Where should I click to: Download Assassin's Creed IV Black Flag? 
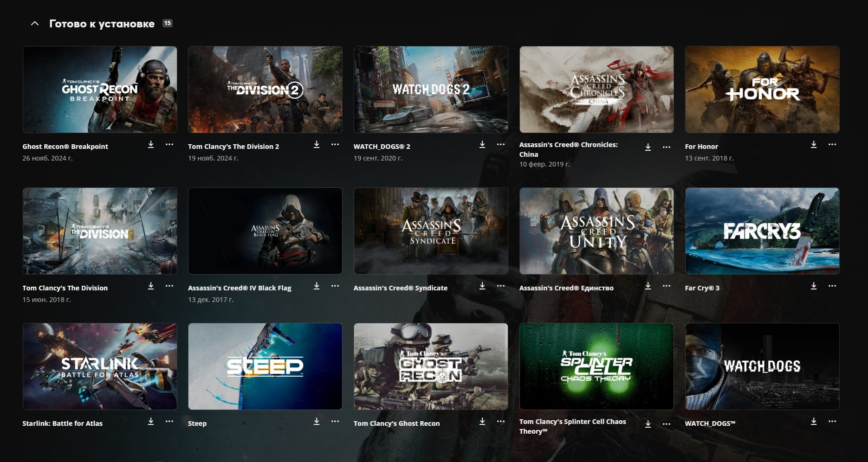click(x=317, y=286)
